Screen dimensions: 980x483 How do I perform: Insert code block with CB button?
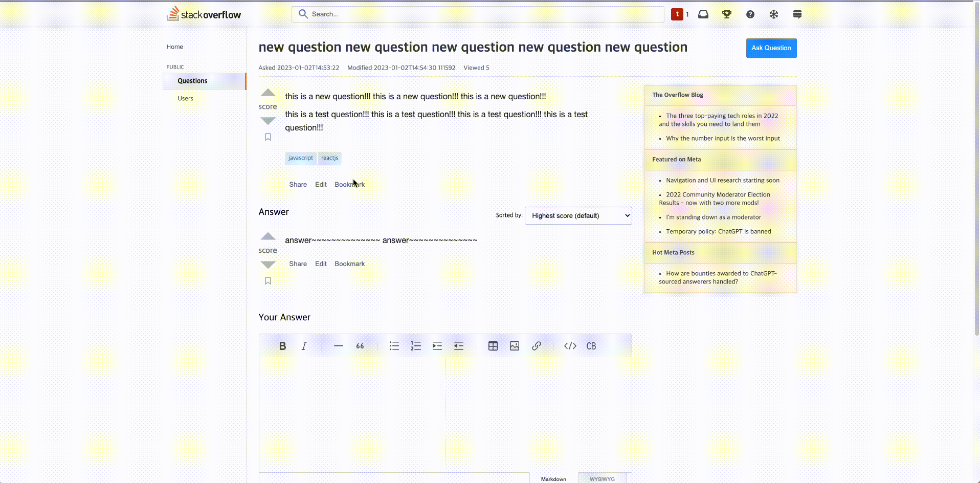click(591, 346)
